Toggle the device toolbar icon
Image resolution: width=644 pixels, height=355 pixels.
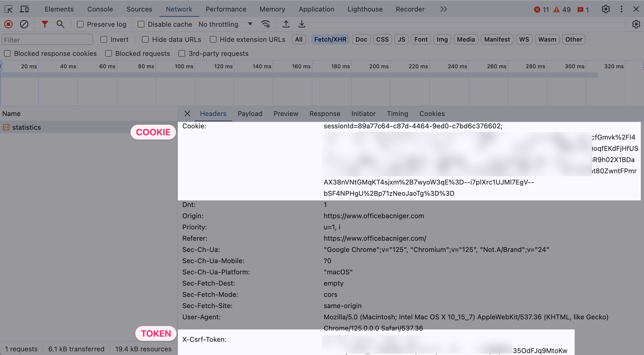tap(24, 9)
